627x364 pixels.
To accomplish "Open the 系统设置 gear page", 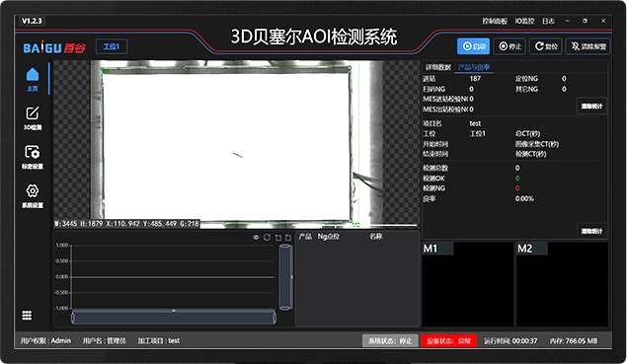I will 33,196.
